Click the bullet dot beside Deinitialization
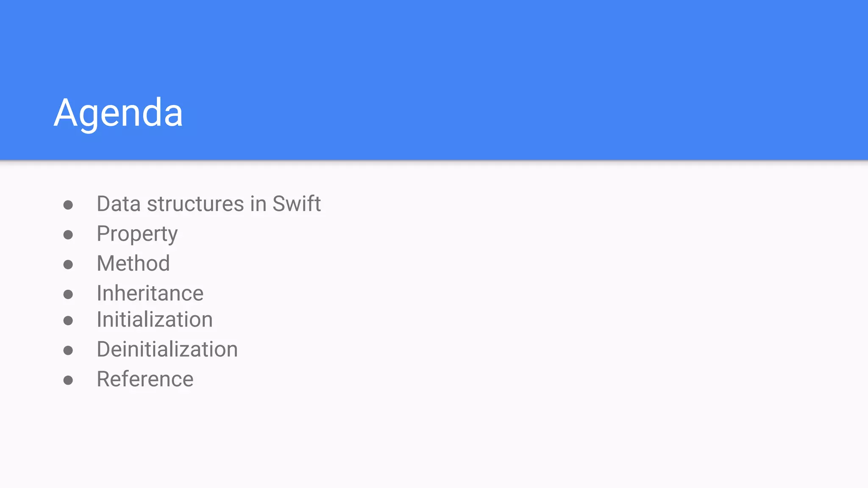Viewport: 868px width, 488px height. 68,350
